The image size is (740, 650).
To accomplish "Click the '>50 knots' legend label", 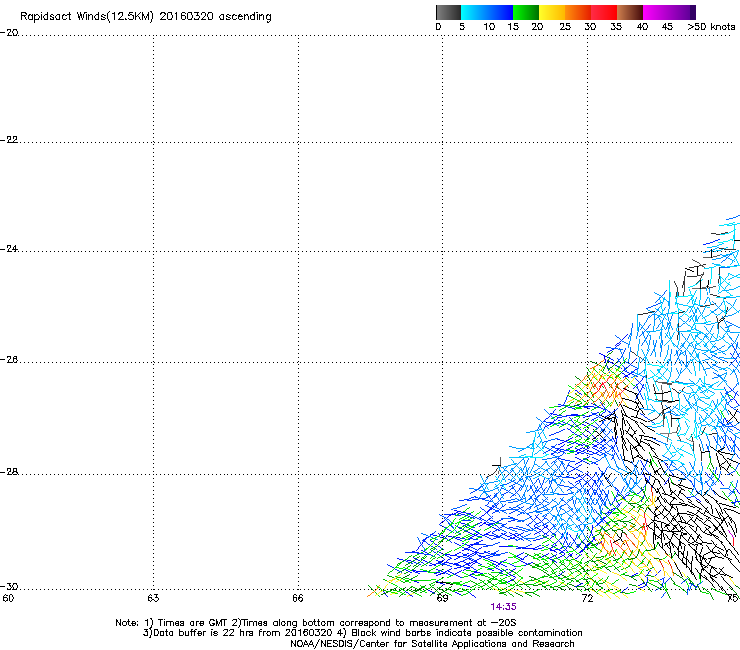I will pyautogui.click(x=711, y=27).
